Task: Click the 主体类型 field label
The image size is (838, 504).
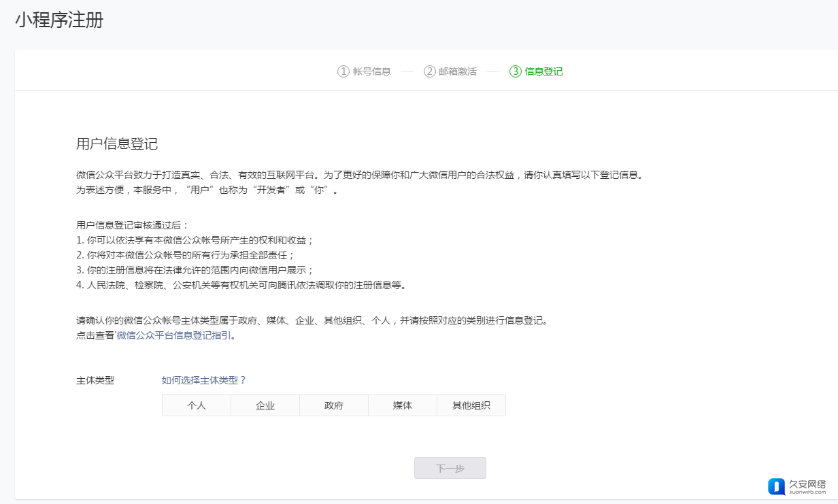Action: 95,380
